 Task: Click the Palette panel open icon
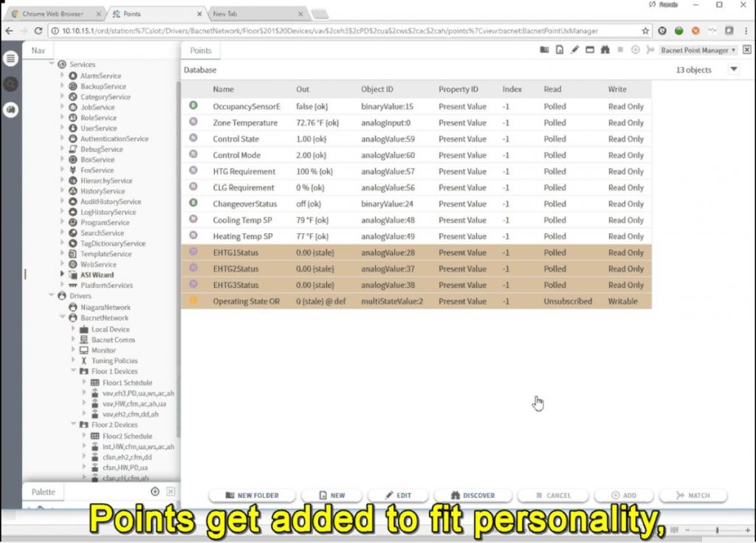click(x=155, y=491)
